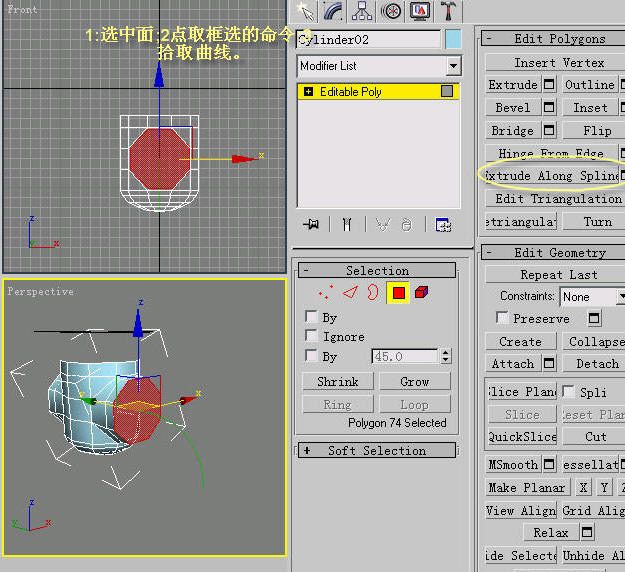Click Extrude Along Spline button
Image resolution: width=625 pixels, height=572 pixels.
coord(551,175)
